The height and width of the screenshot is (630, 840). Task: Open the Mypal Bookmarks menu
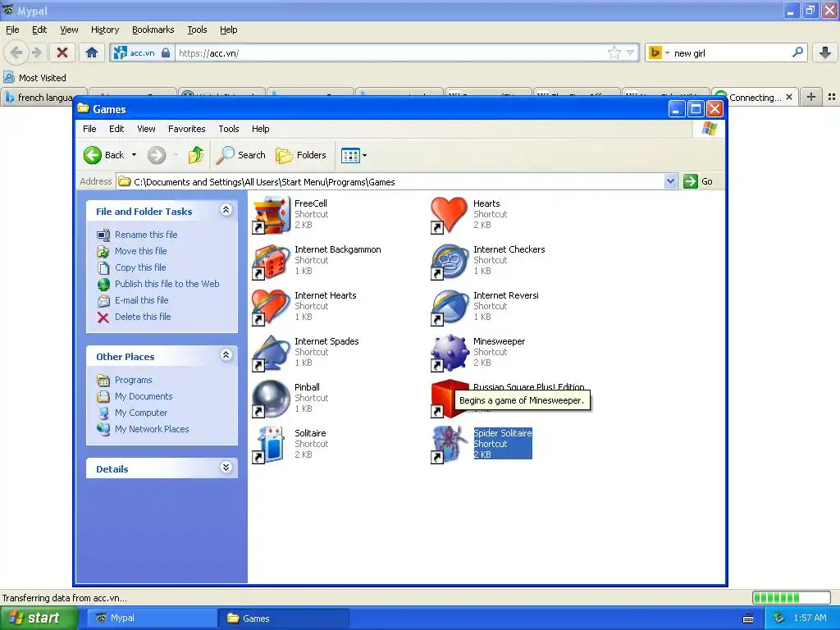(153, 30)
